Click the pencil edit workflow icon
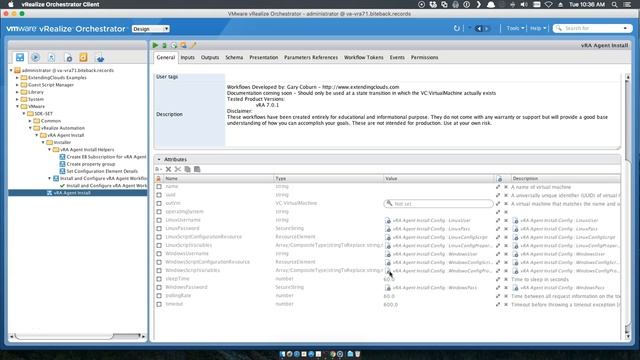The height and width of the screenshot is (360, 640). (x=193, y=45)
